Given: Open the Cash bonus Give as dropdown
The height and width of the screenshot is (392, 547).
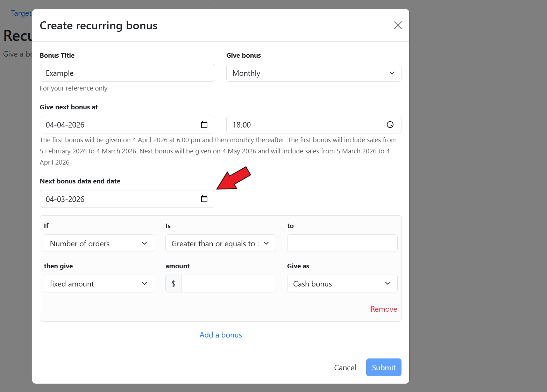Looking at the screenshot, I should point(342,284).
